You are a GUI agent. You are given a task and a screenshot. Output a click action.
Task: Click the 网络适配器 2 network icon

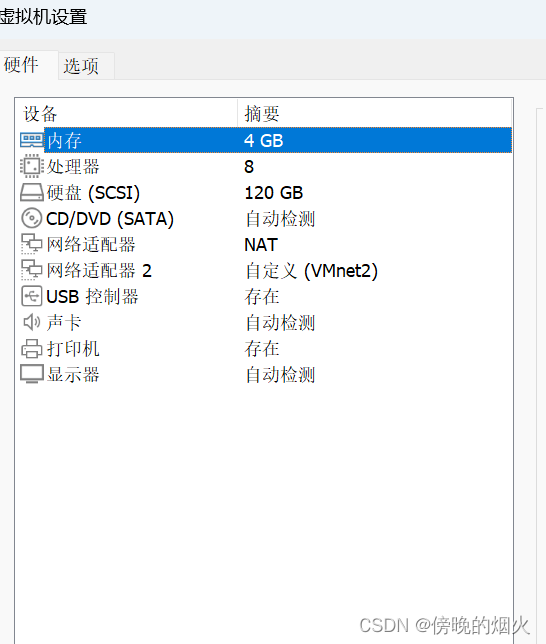32,271
